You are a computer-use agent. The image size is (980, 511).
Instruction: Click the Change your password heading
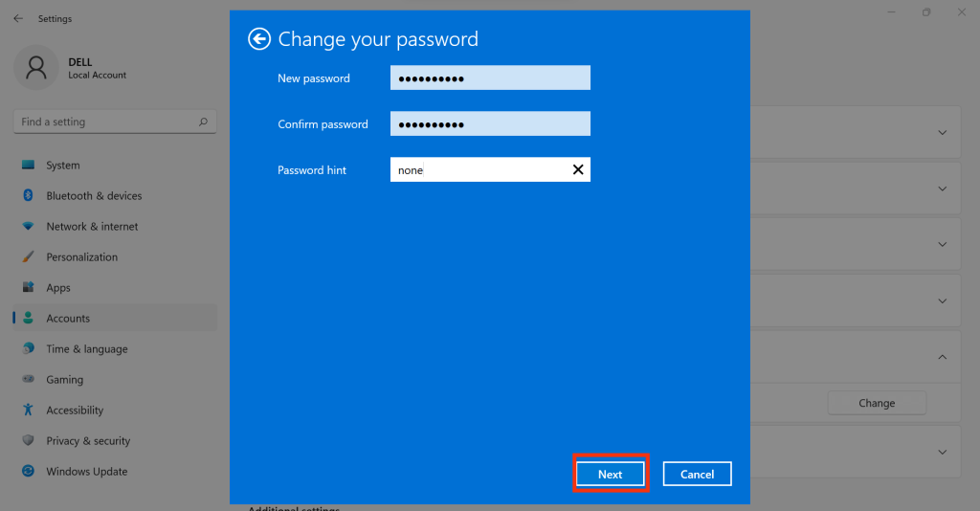pyautogui.click(x=378, y=39)
